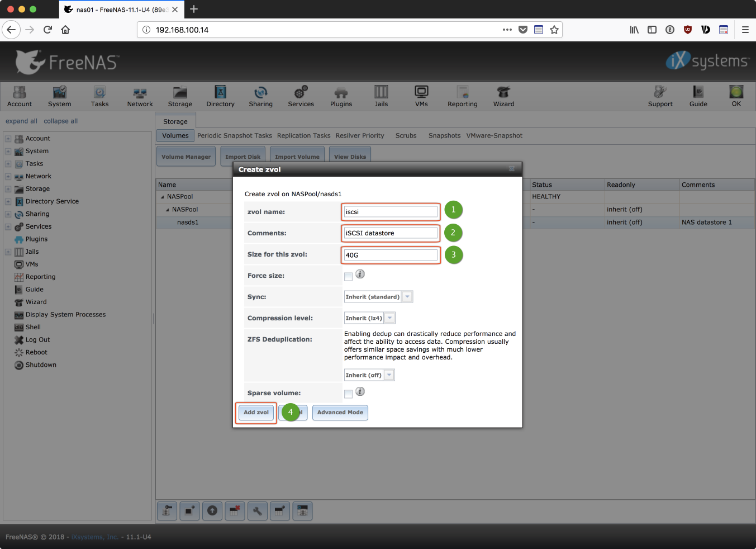This screenshot has width=756, height=549.
Task: Launch the Wizard from the toolbar
Action: (x=503, y=96)
